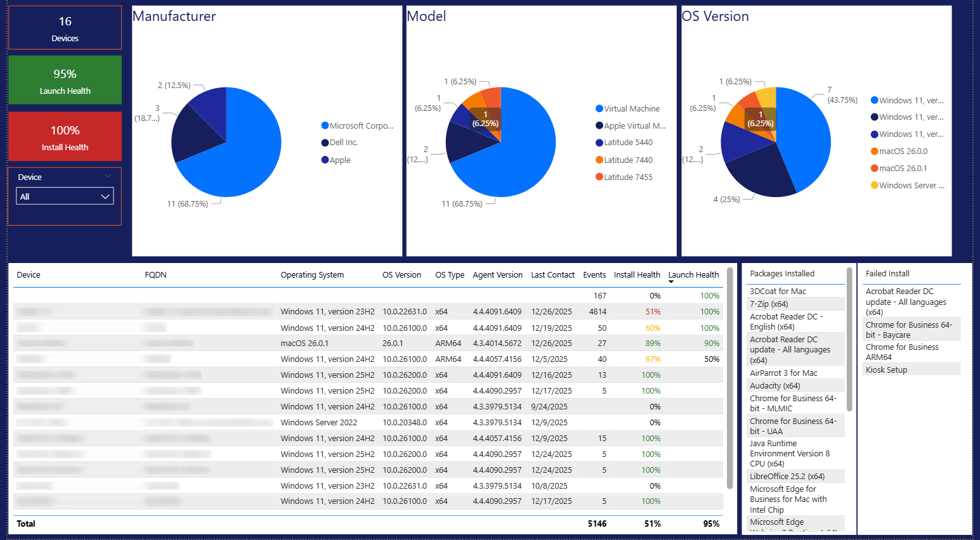Click the Virtual Machine legend dot
The image size is (980, 540).
(x=599, y=109)
